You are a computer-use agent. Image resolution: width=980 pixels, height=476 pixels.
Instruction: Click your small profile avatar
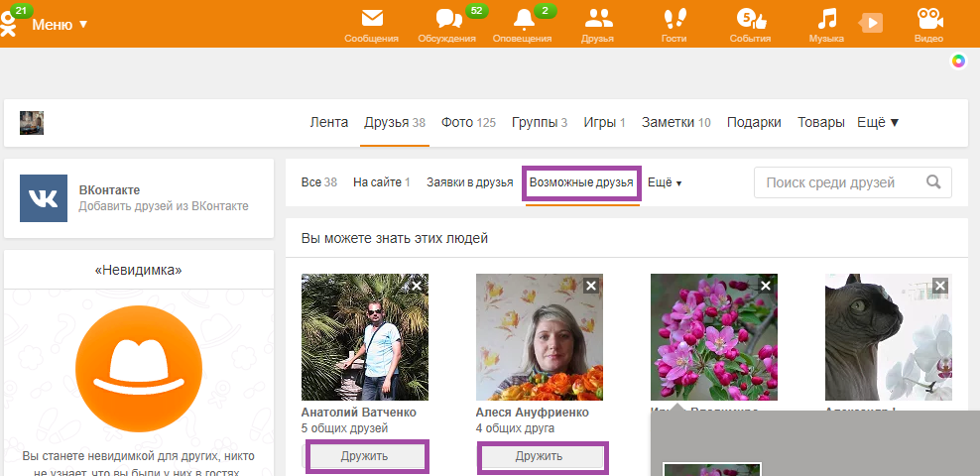[x=32, y=123]
